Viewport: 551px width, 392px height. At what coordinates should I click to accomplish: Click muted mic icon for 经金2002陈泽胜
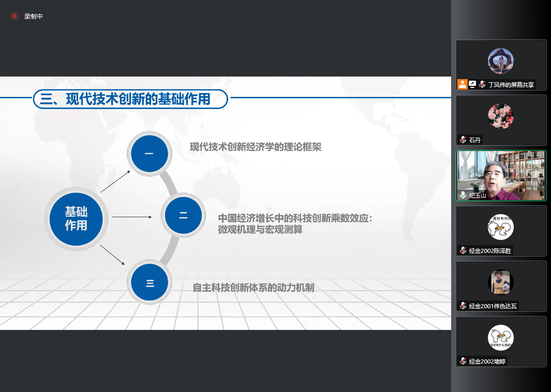(x=463, y=250)
